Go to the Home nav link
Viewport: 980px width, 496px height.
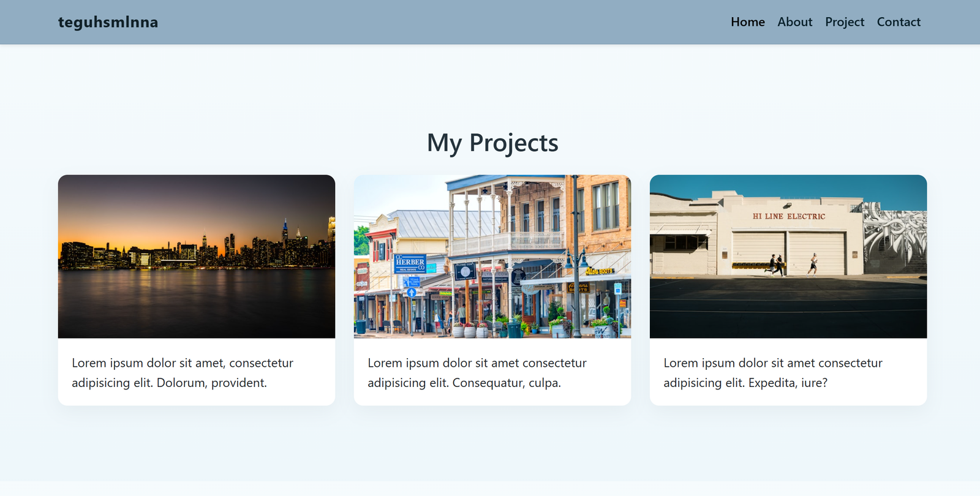pyautogui.click(x=747, y=22)
